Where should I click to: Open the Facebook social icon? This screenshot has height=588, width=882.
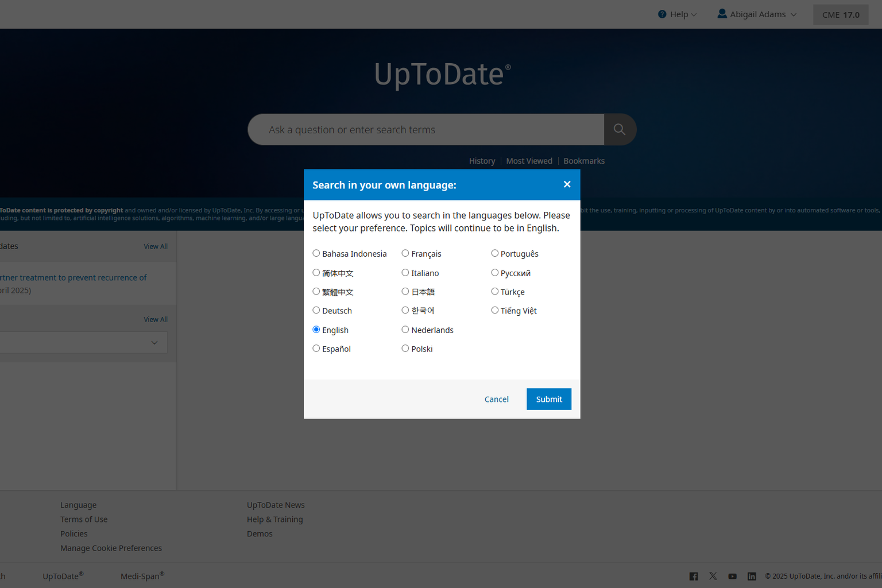click(x=694, y=576)
